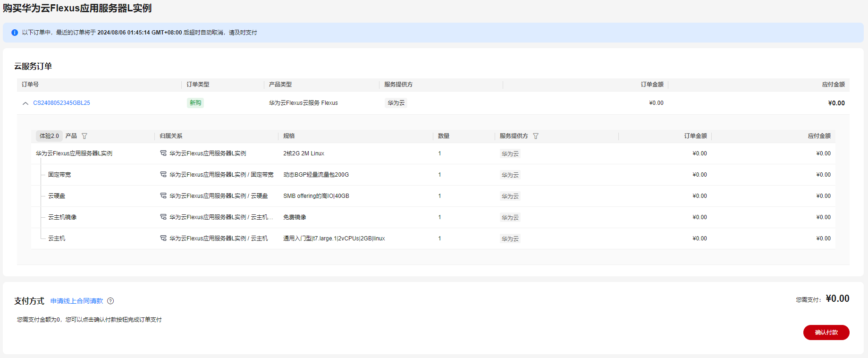Click ownership icon in 云硬盘 row
Screen dimensions: 868x358
[163, 196]
